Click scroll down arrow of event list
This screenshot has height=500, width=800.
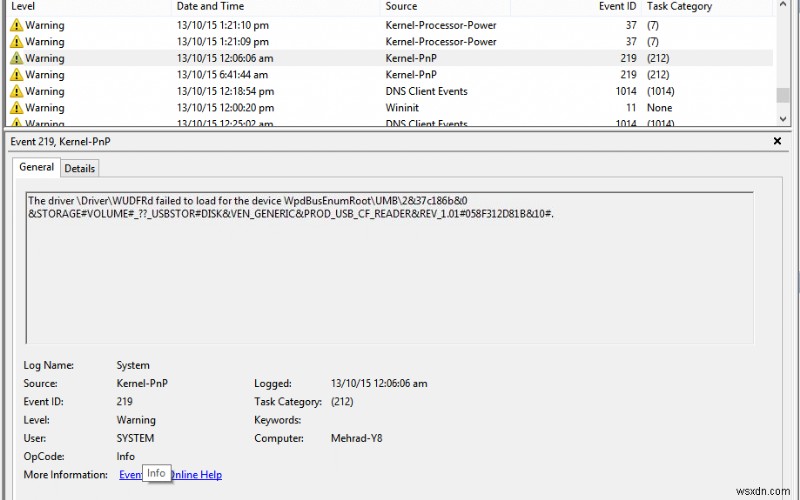click(783, 118)
